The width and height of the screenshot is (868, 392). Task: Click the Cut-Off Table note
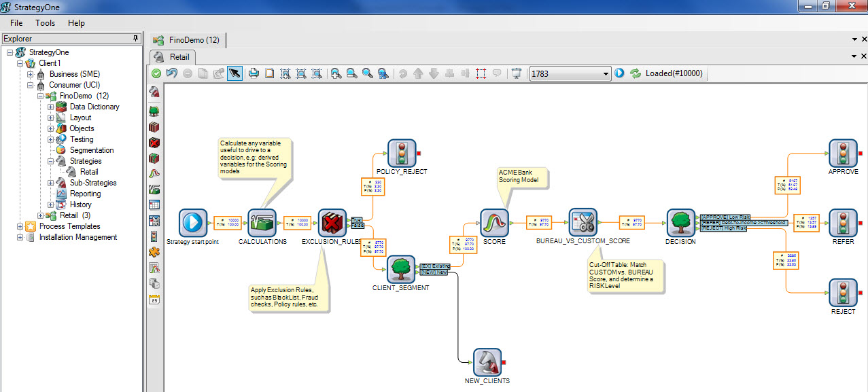626,277
